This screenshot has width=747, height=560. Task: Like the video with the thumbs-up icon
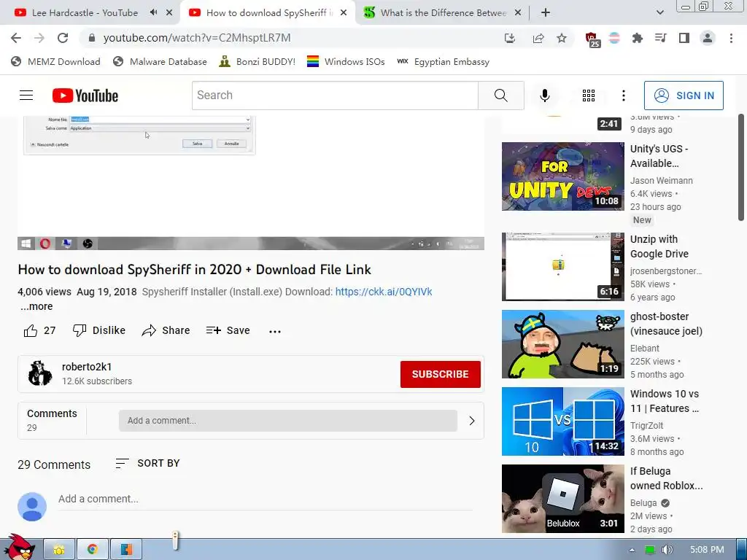(x=31, y=330)
